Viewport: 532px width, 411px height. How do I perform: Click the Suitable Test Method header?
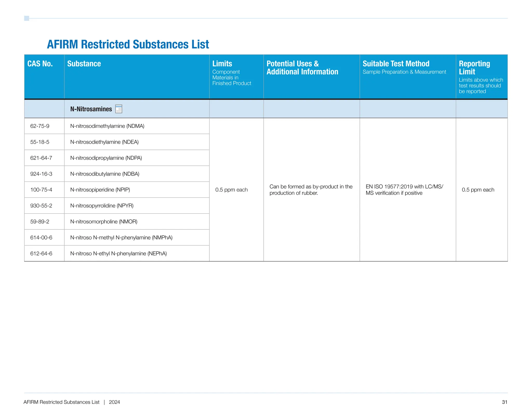click(396, 64)
